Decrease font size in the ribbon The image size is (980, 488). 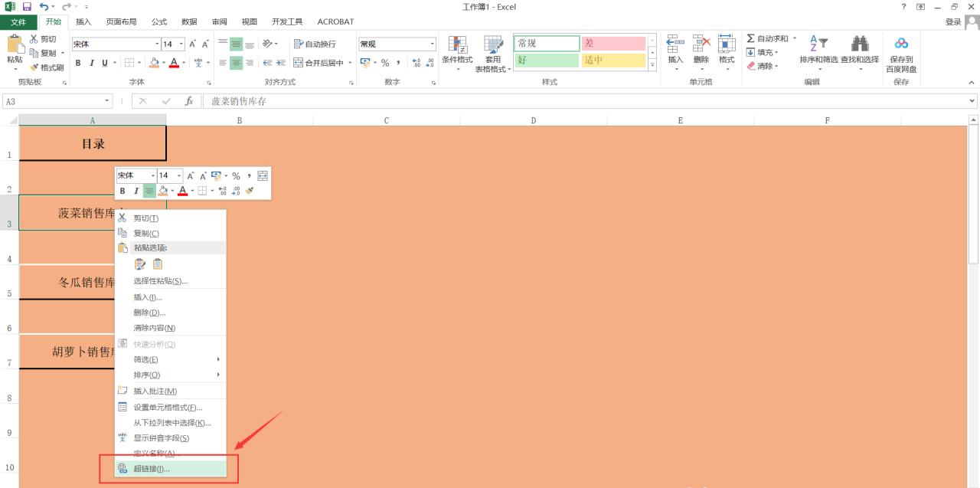(204, 44)
